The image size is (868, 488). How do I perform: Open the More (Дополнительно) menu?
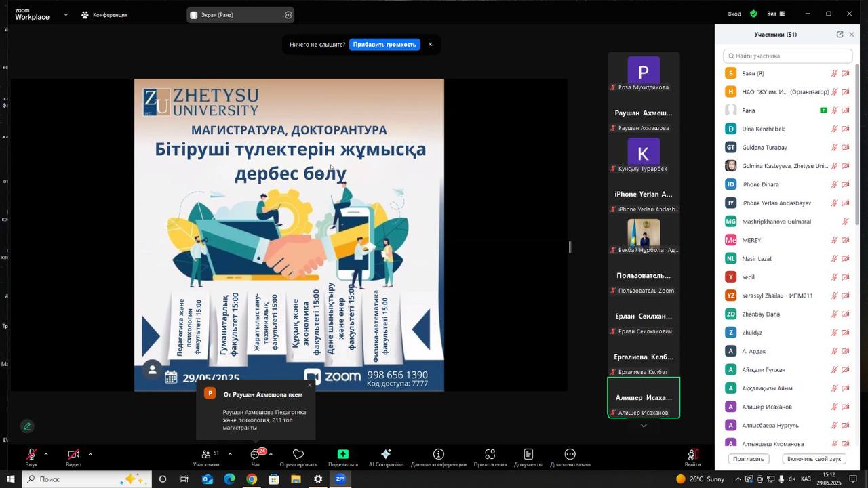coord(570,455)
